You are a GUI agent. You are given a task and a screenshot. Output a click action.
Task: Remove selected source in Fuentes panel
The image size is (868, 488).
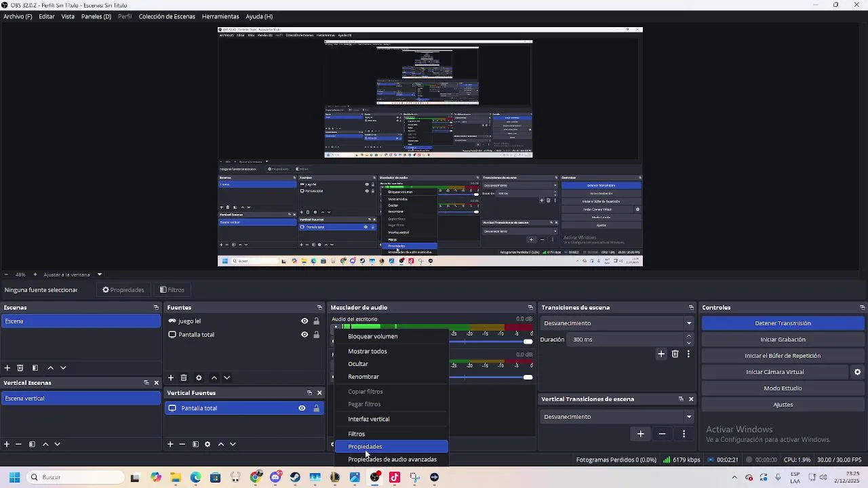click(x=184, y=378)
